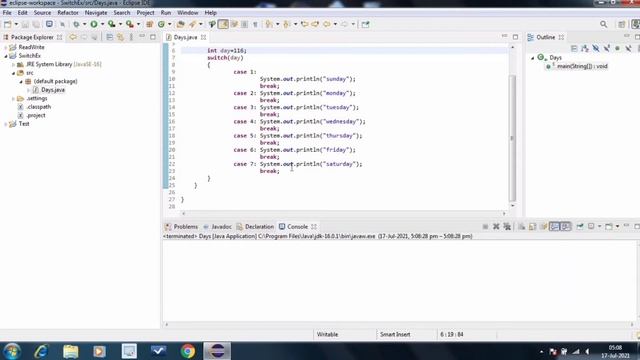This screenshot has height=360, width=640.
Task: Click the Terminate square icon in console
Action: [x=485, y=227]
